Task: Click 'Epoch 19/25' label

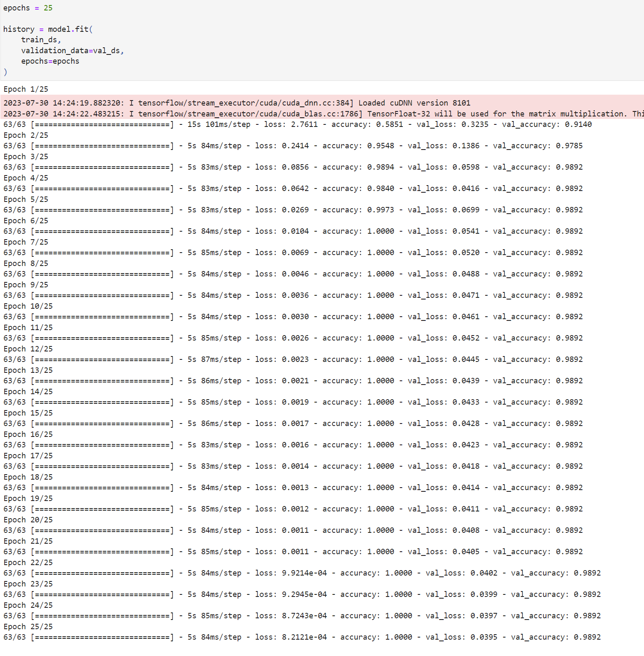Action: [x=28, y=498]
